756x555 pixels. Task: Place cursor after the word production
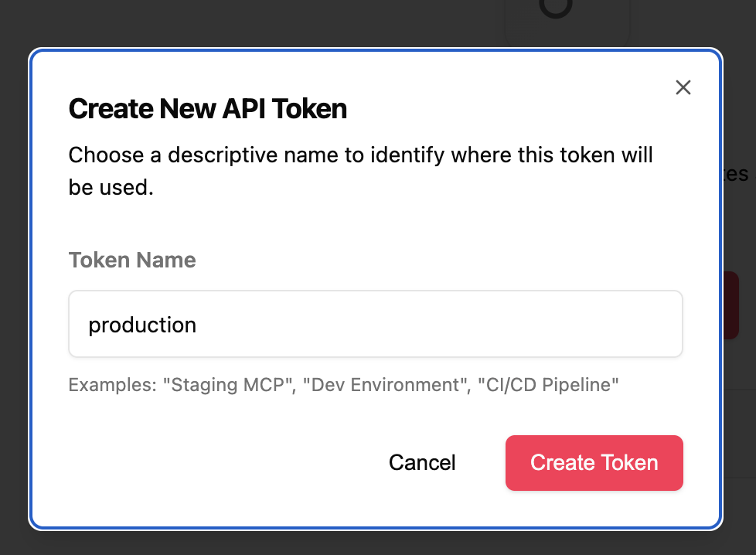point(199,325)
